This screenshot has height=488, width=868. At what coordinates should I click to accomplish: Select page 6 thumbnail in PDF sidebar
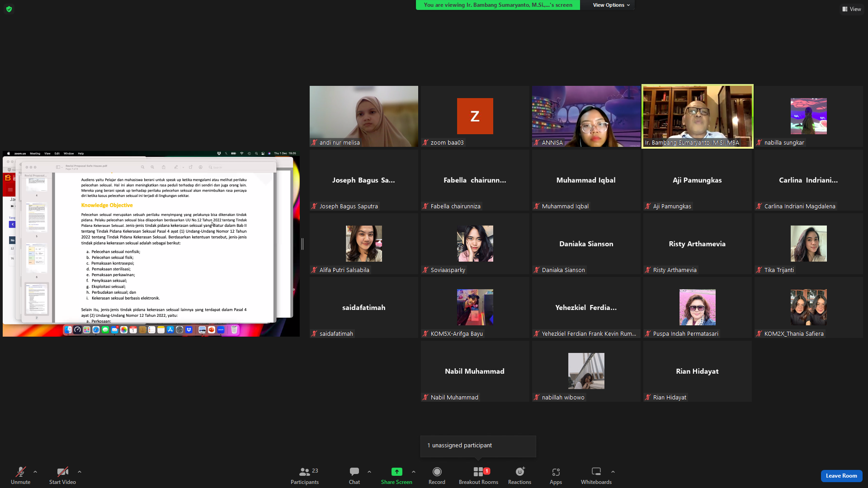37,258
